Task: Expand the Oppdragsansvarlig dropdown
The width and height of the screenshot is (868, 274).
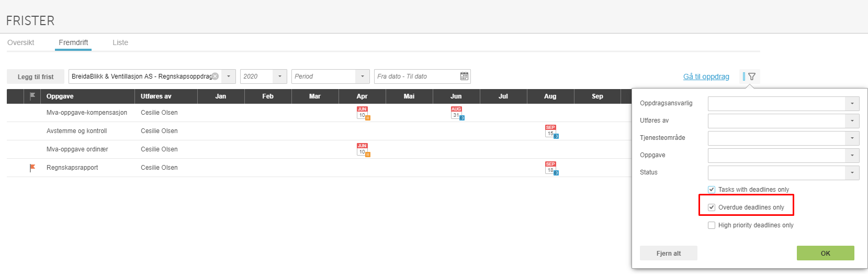Action: click(852, 104)
